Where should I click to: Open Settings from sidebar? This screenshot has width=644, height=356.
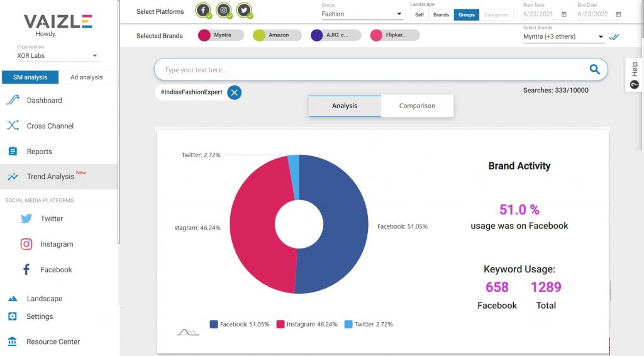40,316
